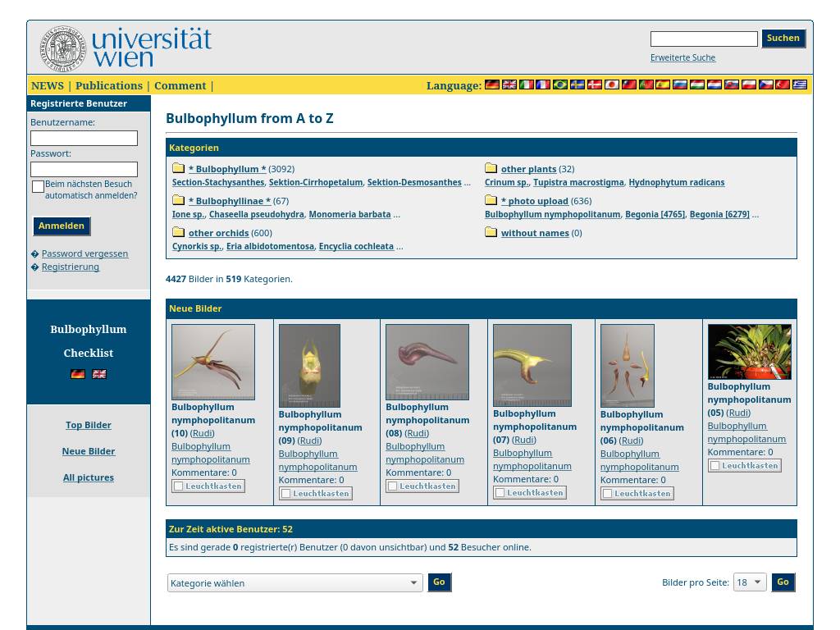840x630 pixels.
Task: Open the Publications menu item
Action: (x=109, y=85)
